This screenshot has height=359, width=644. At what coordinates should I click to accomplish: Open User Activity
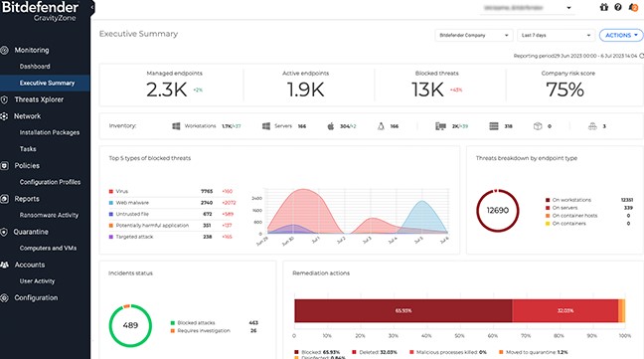click(x=37, y=281)
